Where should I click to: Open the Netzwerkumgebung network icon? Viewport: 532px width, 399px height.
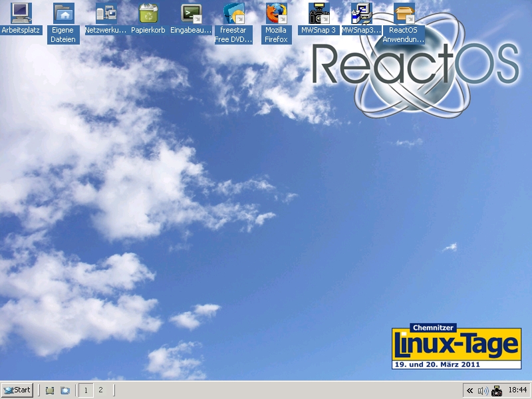tap(105, 13)
